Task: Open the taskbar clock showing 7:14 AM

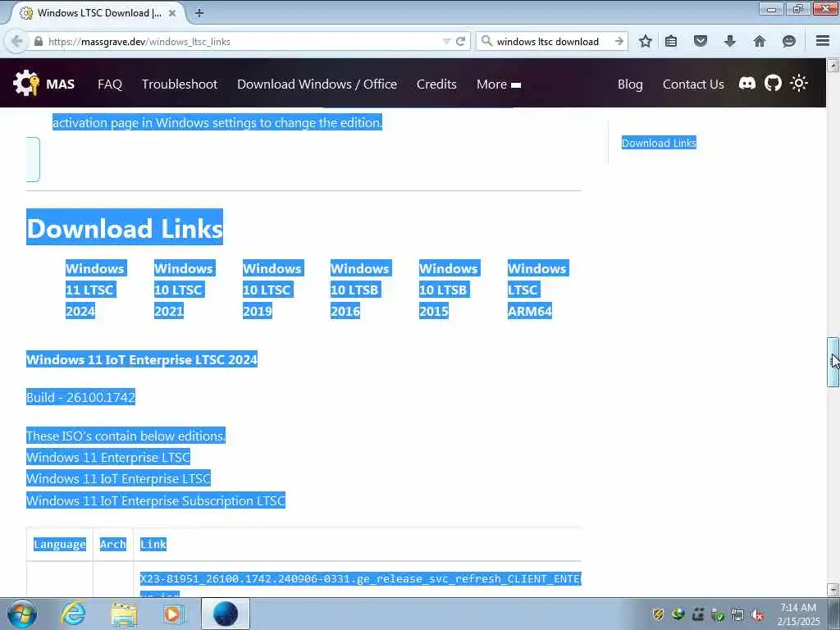Action: [798, 614]
